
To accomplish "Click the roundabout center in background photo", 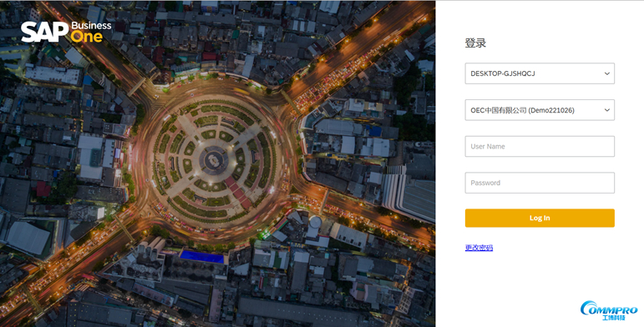I will click(214, 160).
